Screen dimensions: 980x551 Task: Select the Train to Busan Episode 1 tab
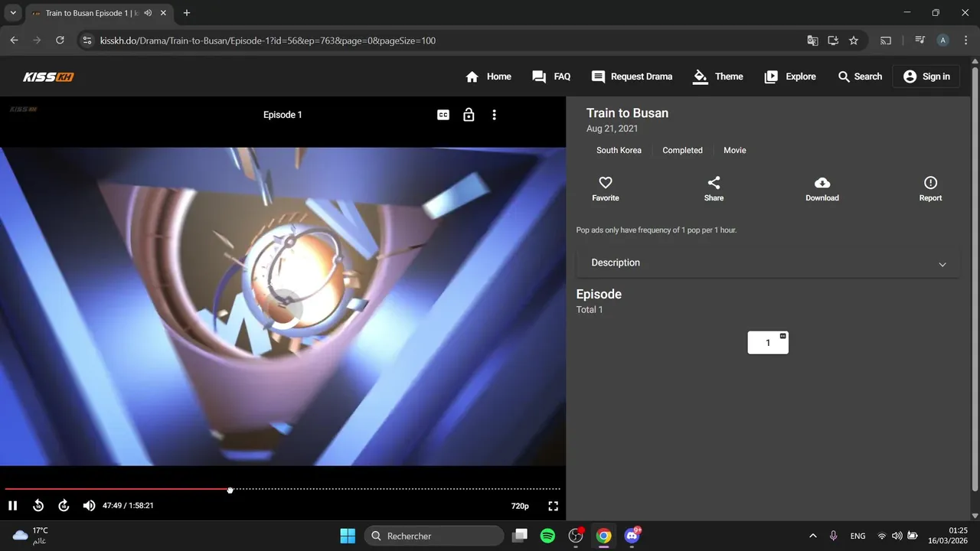pos(100,13)
